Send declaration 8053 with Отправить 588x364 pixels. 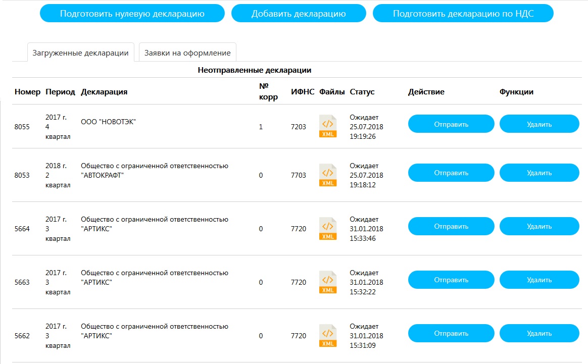point(451,173)
